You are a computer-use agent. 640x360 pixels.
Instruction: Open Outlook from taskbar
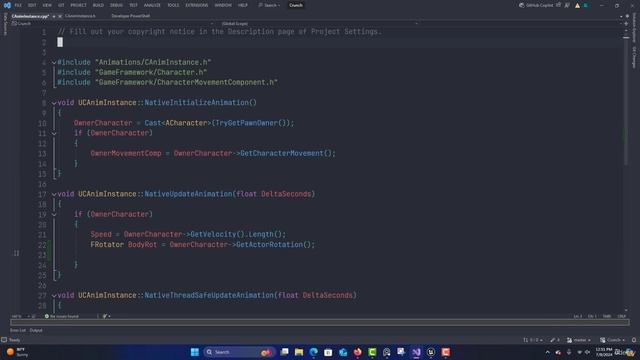(343, 352)
